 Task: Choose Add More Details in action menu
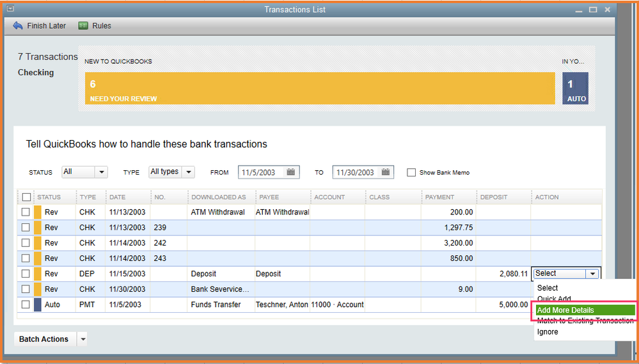[585, 310]
